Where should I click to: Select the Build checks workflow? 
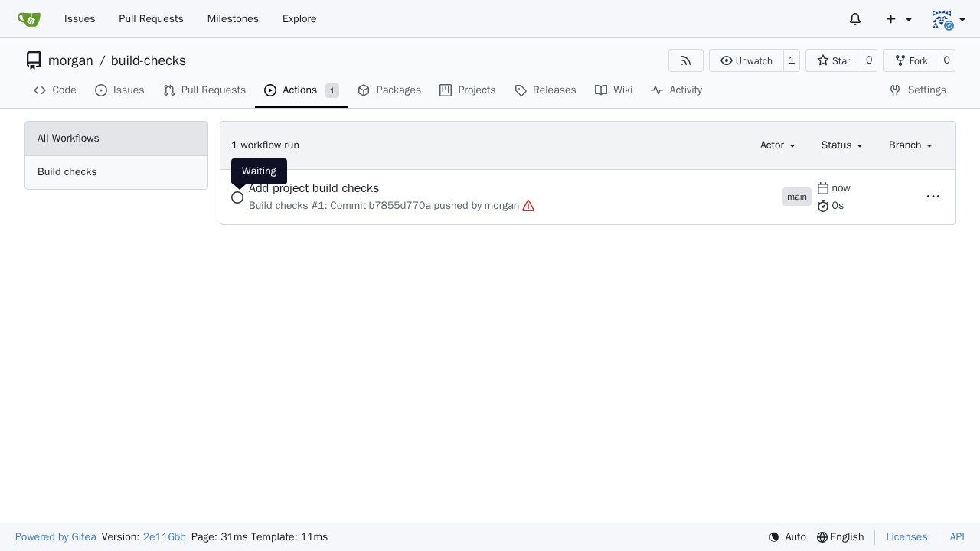pos(116,172)
